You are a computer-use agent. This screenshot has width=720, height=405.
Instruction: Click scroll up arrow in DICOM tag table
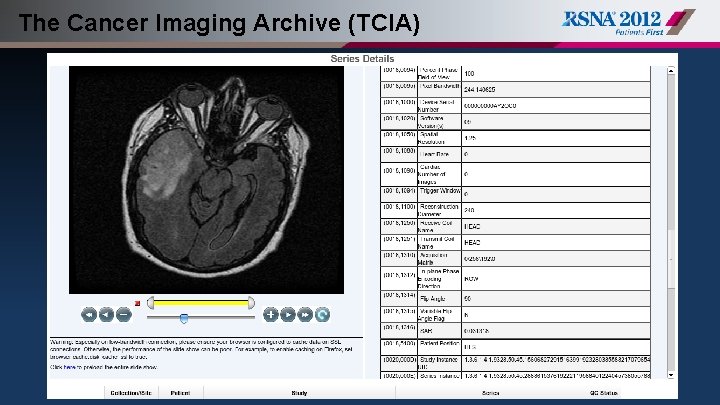(671, 71)
